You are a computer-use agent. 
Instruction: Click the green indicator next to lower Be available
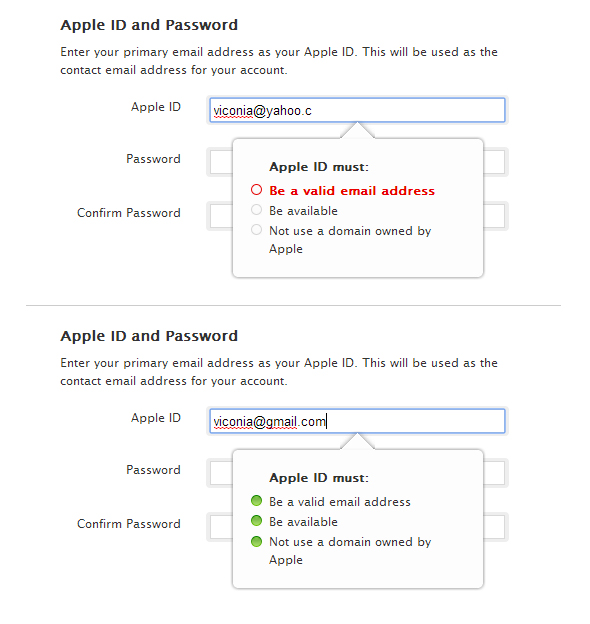[257, 521]
